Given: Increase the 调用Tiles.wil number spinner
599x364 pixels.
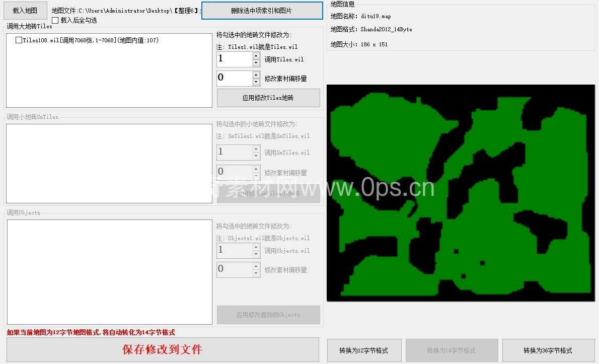Looking at the screenshot, I should [x=256, y=56].
